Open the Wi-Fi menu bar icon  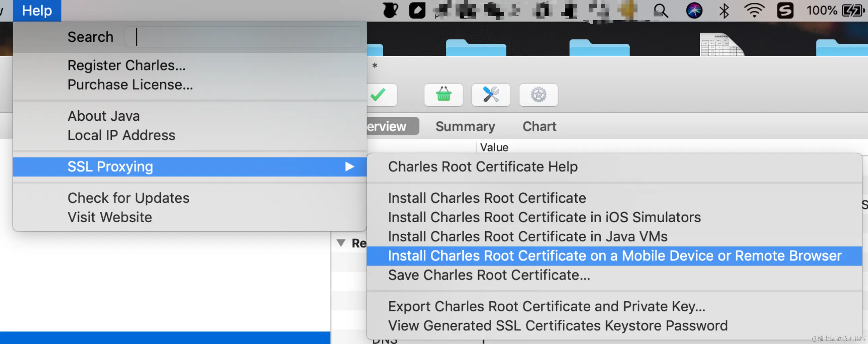[x=754, y=10]
